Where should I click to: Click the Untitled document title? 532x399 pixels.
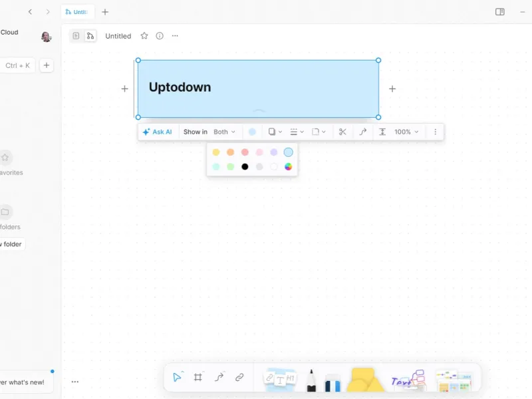[118, 36]
